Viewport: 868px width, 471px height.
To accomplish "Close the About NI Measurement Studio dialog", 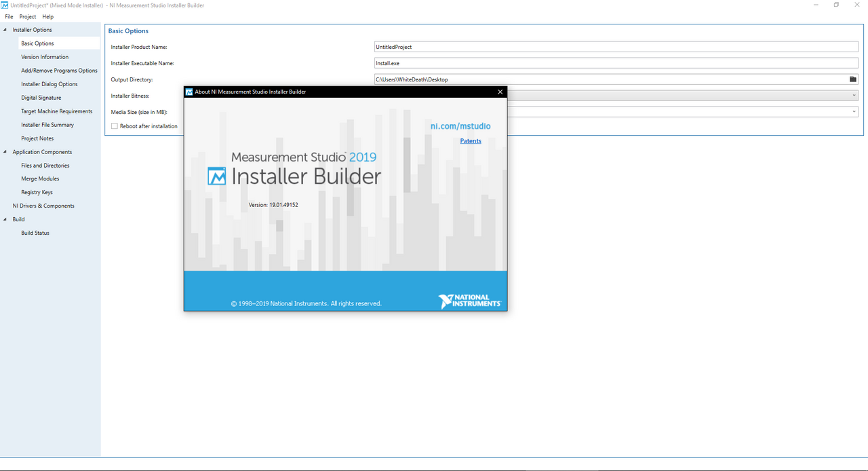I will pyautogui.click(x=500, y=92).
